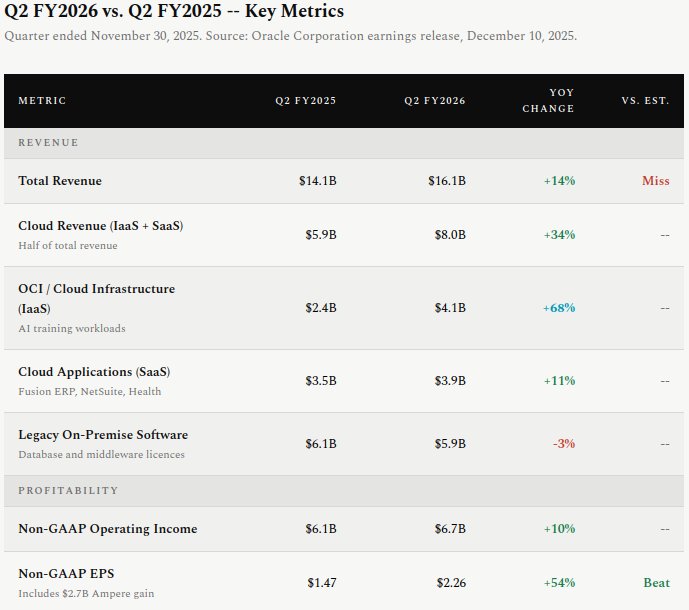This screenshot has height=610, width=689.
Task: Click the REVENUE section label
Action: (x=48, y=143)
